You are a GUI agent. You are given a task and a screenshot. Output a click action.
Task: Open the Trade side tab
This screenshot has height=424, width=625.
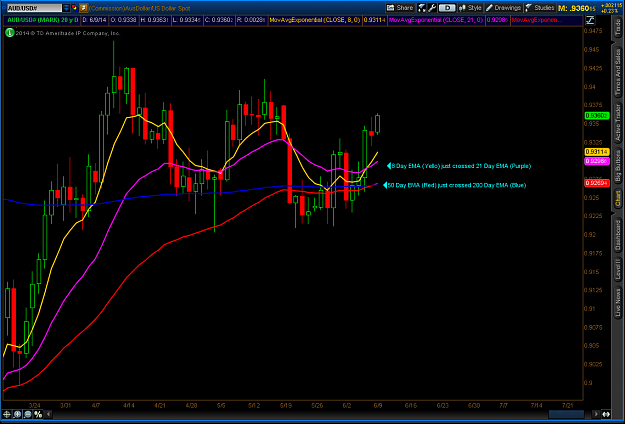(618, 27)
